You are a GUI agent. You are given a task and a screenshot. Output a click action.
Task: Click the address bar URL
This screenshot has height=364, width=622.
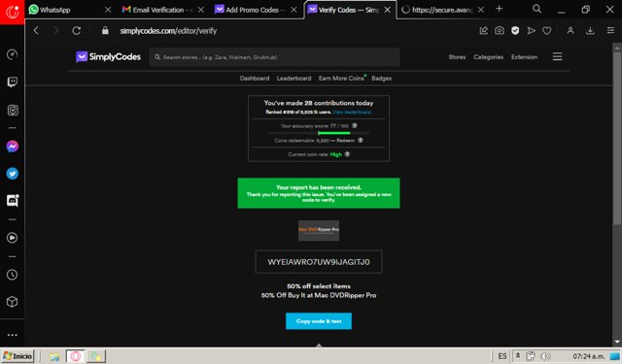(x=168, y=31)
